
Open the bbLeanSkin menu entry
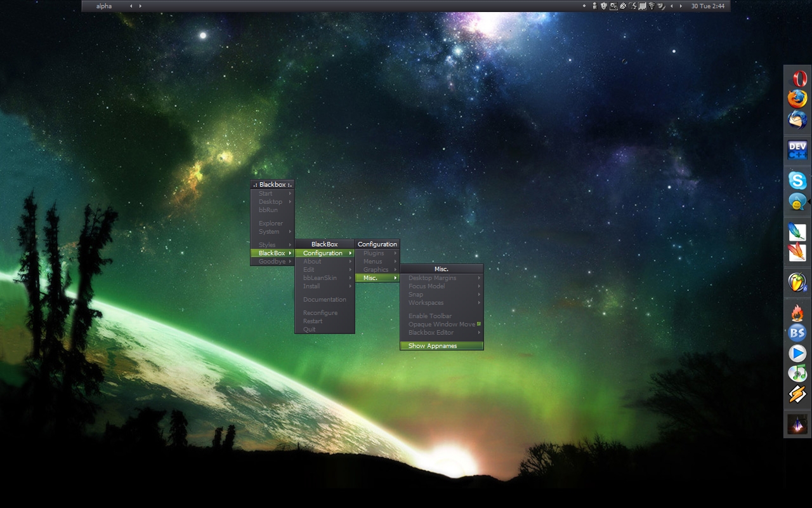[325, 278]
